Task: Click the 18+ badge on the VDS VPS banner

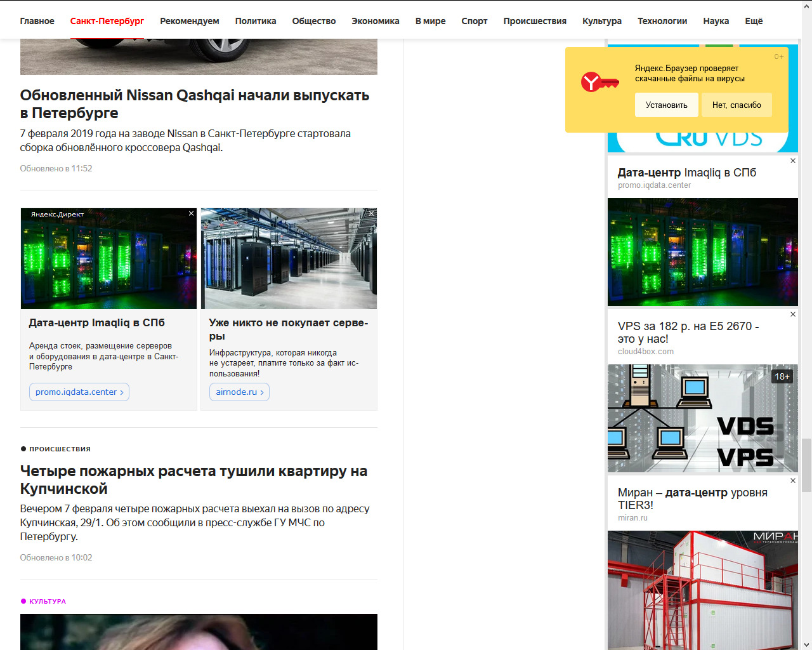Action: pyautogui.click(x=782, y=376)
